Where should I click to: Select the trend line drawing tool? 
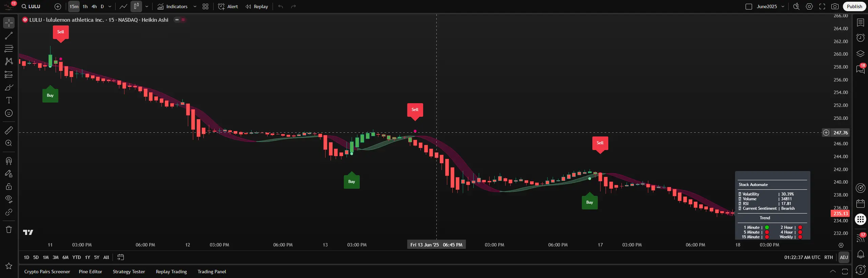pos(9,36)
